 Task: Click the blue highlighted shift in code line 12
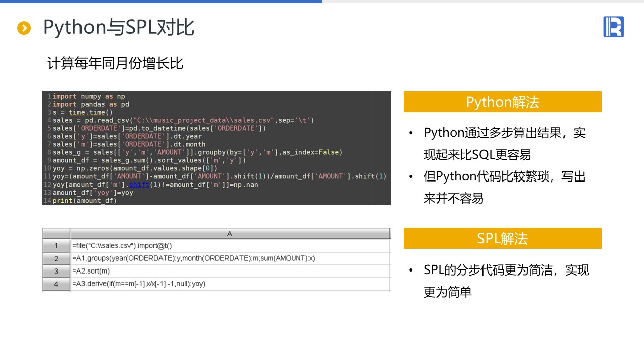click(139, 185)
